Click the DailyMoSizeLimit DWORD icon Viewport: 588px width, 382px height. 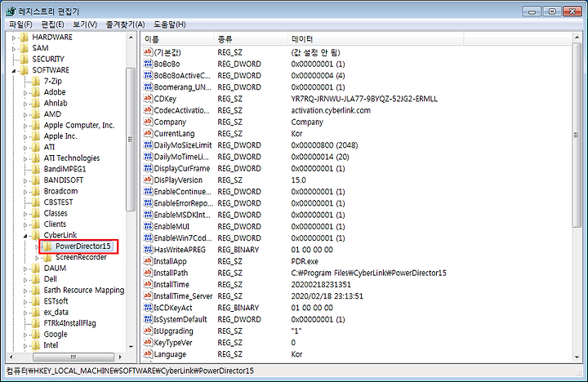(x=148, y=145)
